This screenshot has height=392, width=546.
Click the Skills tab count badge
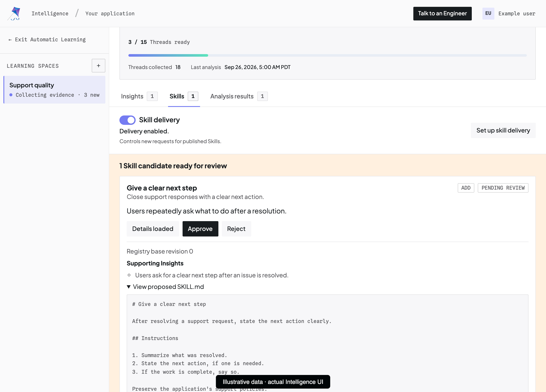click(193, 96)
